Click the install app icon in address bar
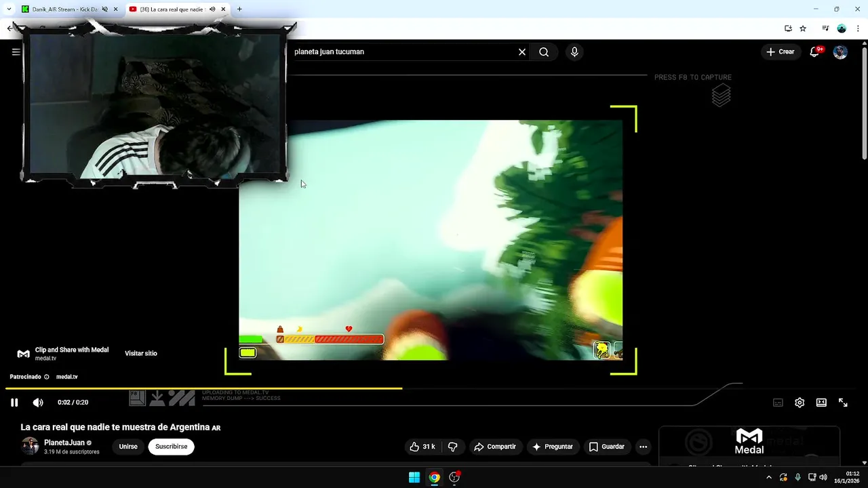Viewport: 868px width, 488px height. [x=788, y=28]
